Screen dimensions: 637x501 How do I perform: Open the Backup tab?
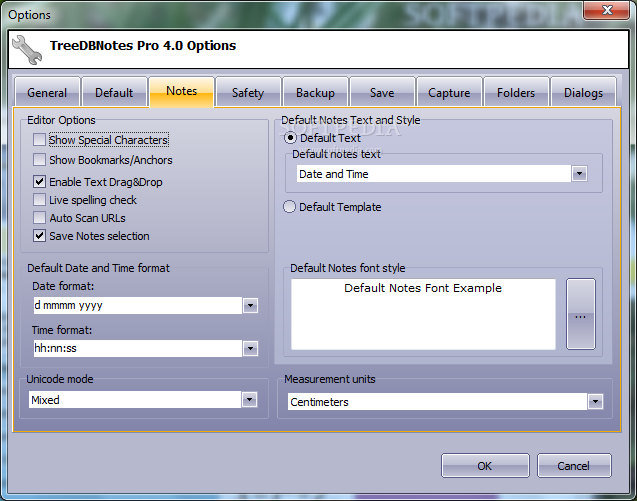pos(315,93)
